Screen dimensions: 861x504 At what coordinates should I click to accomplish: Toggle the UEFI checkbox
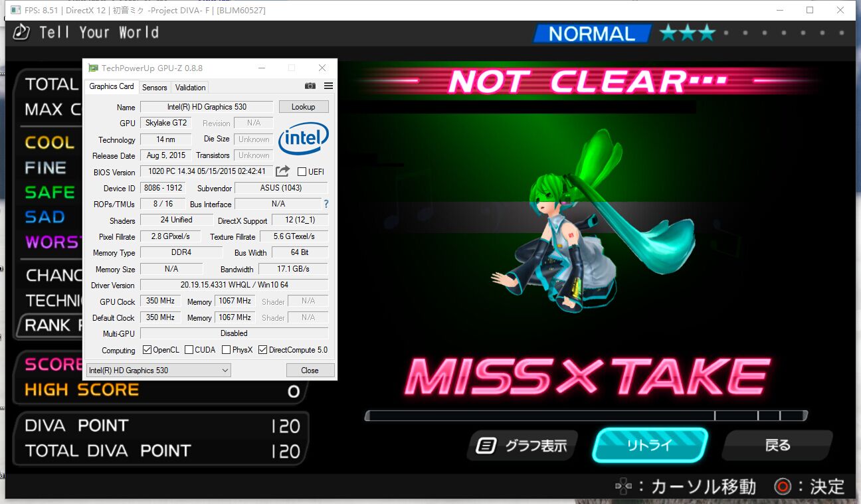pyautogui.click(x=302, y=171)
